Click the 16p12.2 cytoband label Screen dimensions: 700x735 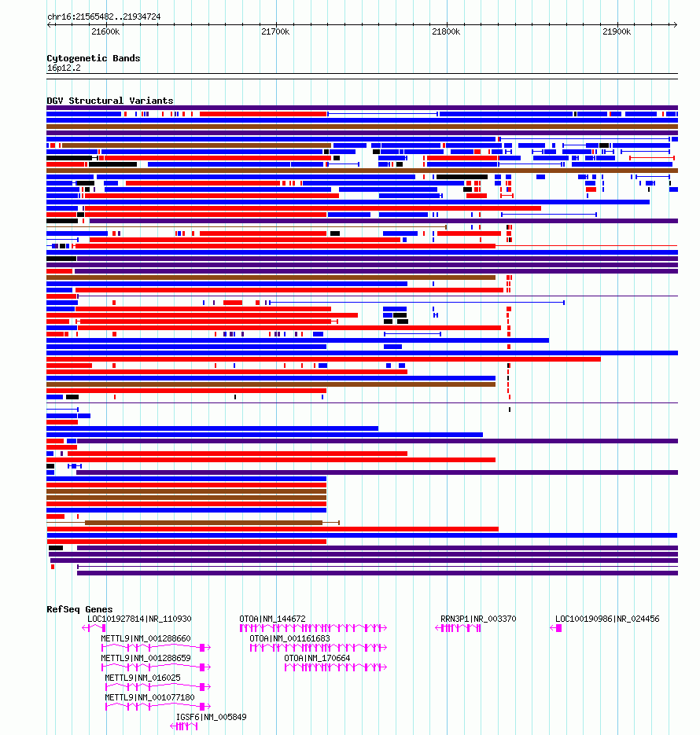pyautogui.click(x=64, y=68)
